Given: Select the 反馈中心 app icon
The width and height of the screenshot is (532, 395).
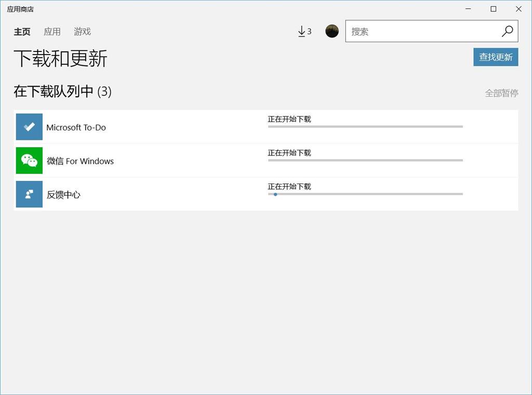Looking at the screenshot, I should point(29,194).
